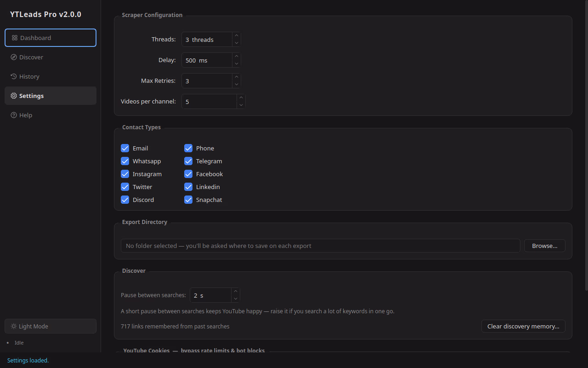Click the 'Settings loaded.' status message
This screenshot has width=588, height=368.
click(28, 360)
